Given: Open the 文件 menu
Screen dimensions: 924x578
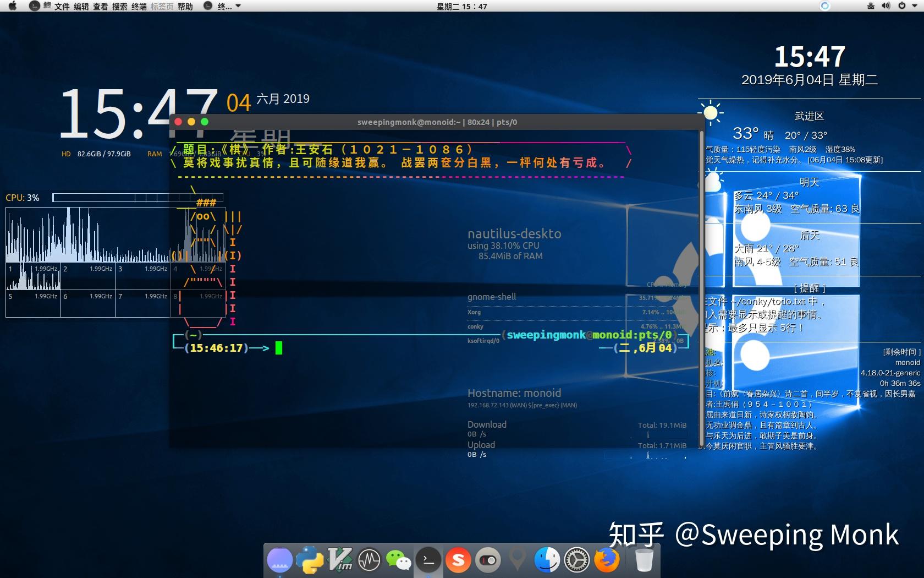Looking at the screenshot, I should [x=62, y=7].
